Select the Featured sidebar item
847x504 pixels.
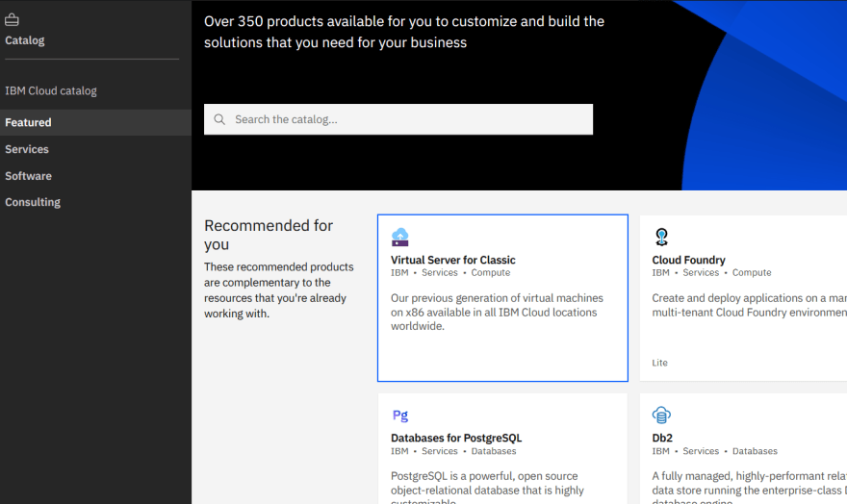point(95,122)
